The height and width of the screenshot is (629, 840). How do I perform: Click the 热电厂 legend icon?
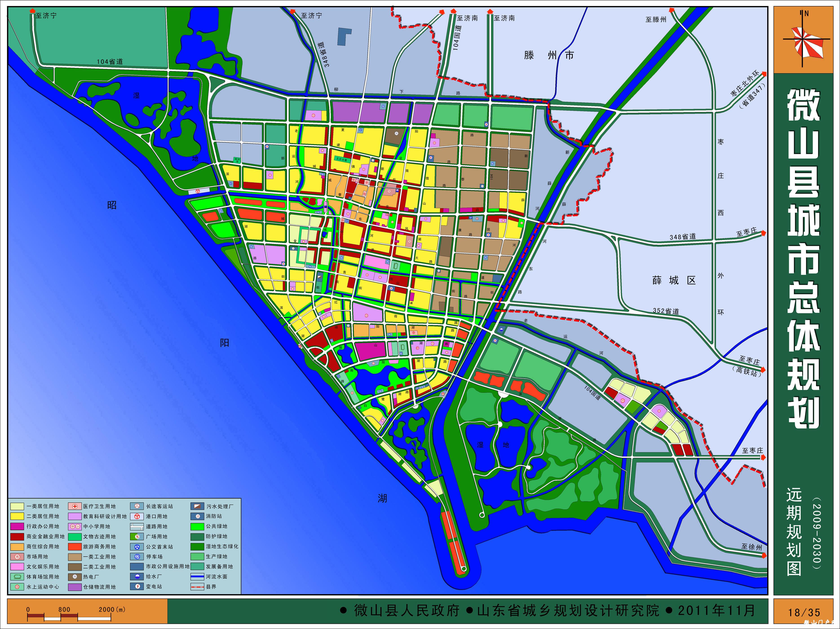click(x=75, y=577)
